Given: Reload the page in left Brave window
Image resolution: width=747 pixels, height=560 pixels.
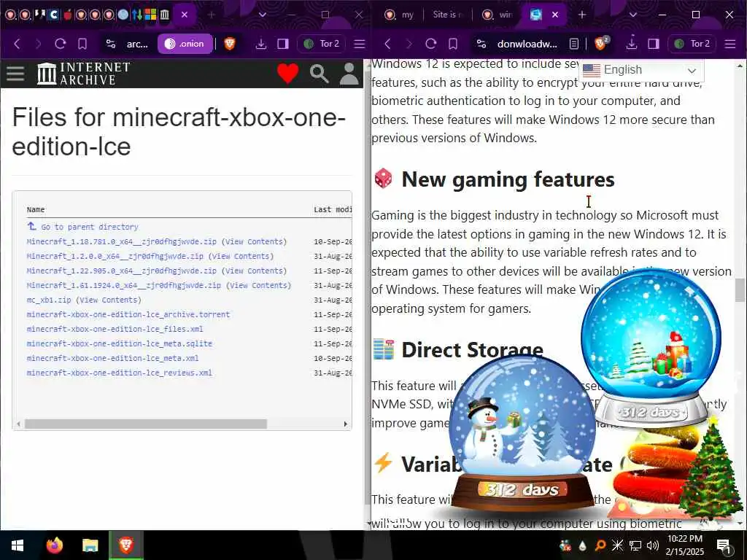Looking at the screenshot, I should click(x=60, y=44).
